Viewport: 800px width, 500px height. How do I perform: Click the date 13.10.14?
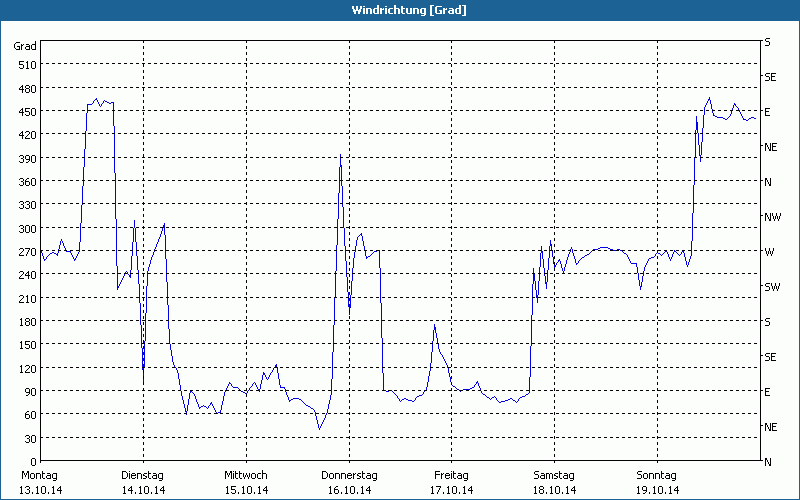coord(40,490)
